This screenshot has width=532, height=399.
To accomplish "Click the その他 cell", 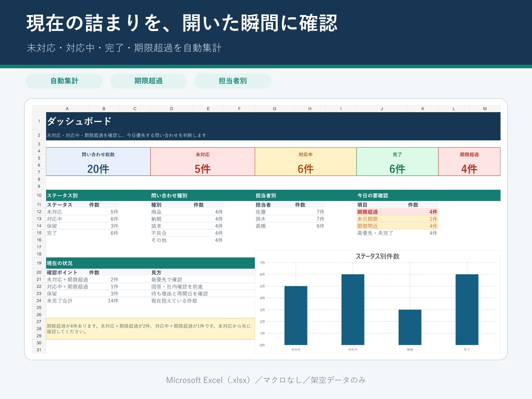I will click(x=172, y=240).
